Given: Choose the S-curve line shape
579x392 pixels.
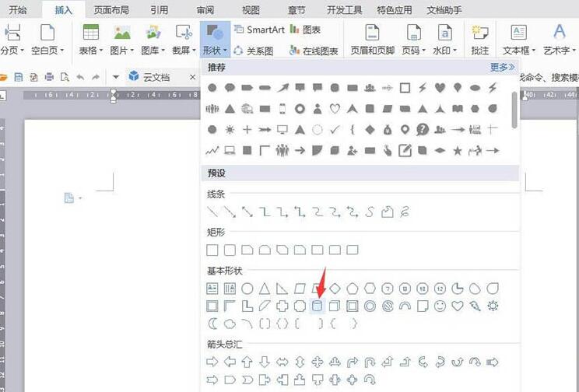Looking at the screenshot, I should coord(370,212).
